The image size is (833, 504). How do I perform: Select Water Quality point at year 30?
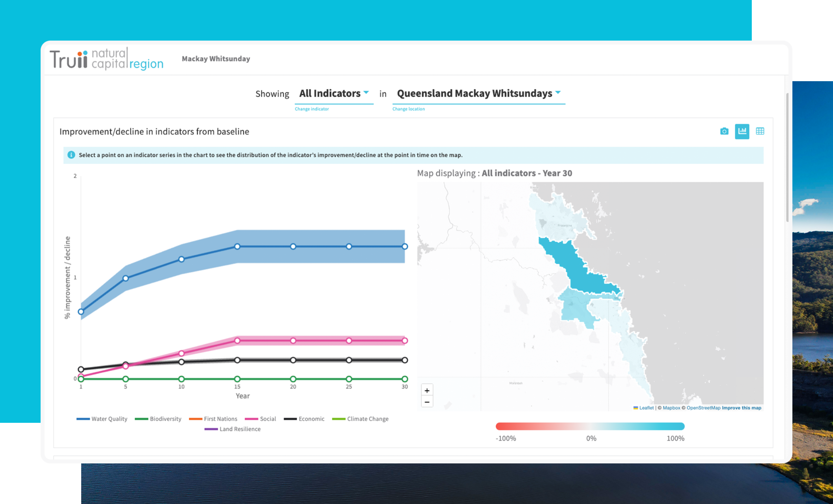pos(405,247)
